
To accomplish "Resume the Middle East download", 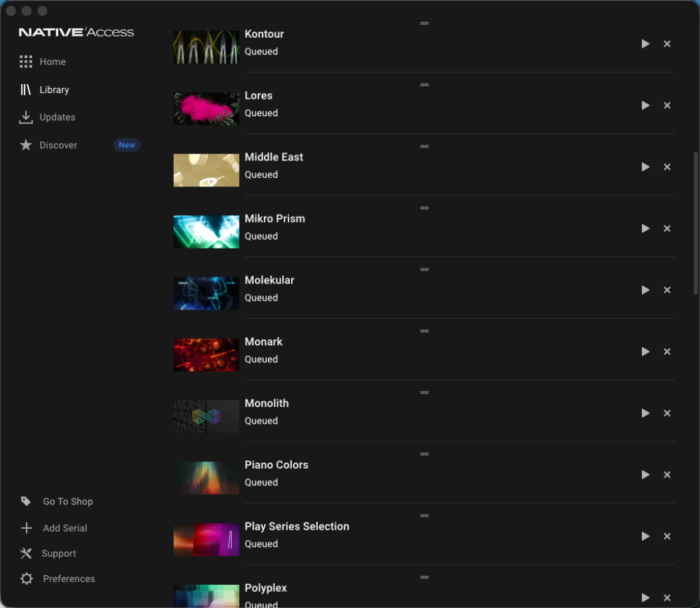I will pyautogui.click(x=645, y=167).
